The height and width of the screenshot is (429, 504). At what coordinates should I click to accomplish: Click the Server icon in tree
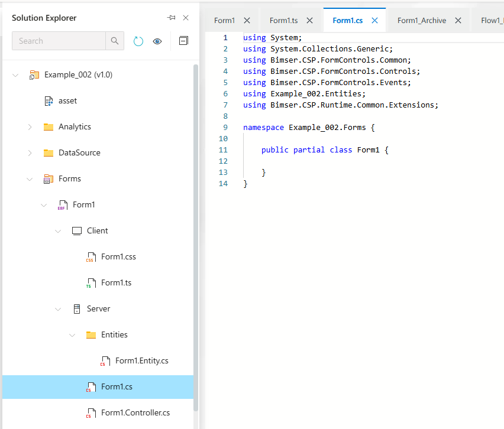pos(77,309)
